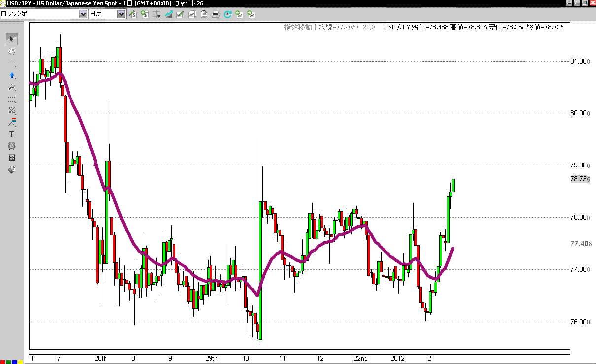This screenshot has height=364, width=596.
Task: Activate the hand pan tool
Action: click(x=12, y=52)
